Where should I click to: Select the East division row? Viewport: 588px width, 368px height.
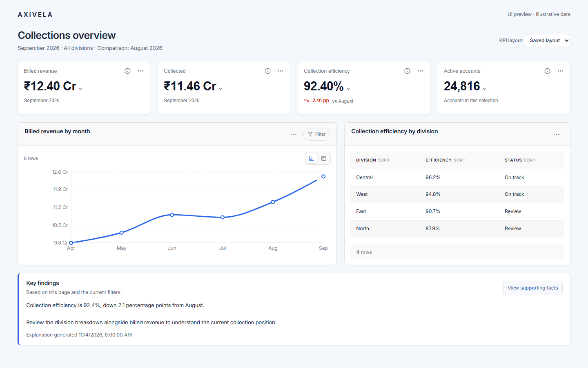[x=457, y=212]
